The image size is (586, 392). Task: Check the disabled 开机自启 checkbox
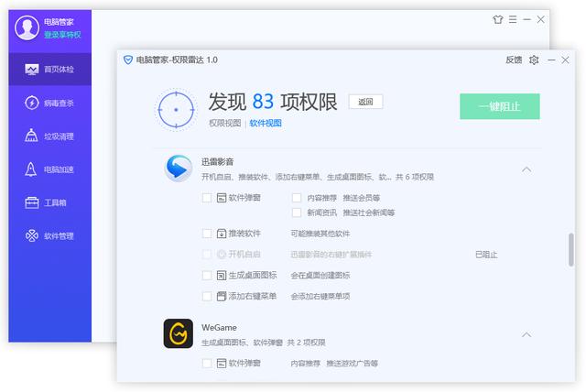(x=207, y=255)
